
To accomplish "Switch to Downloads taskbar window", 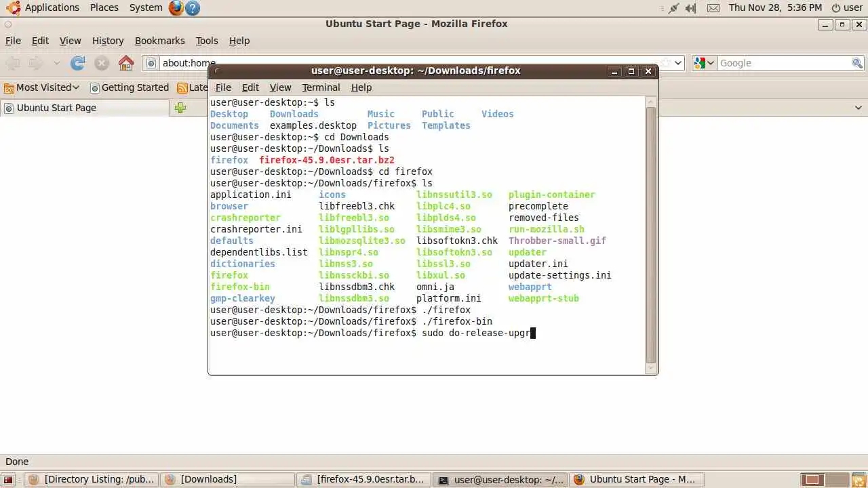I will pos(229,480).
